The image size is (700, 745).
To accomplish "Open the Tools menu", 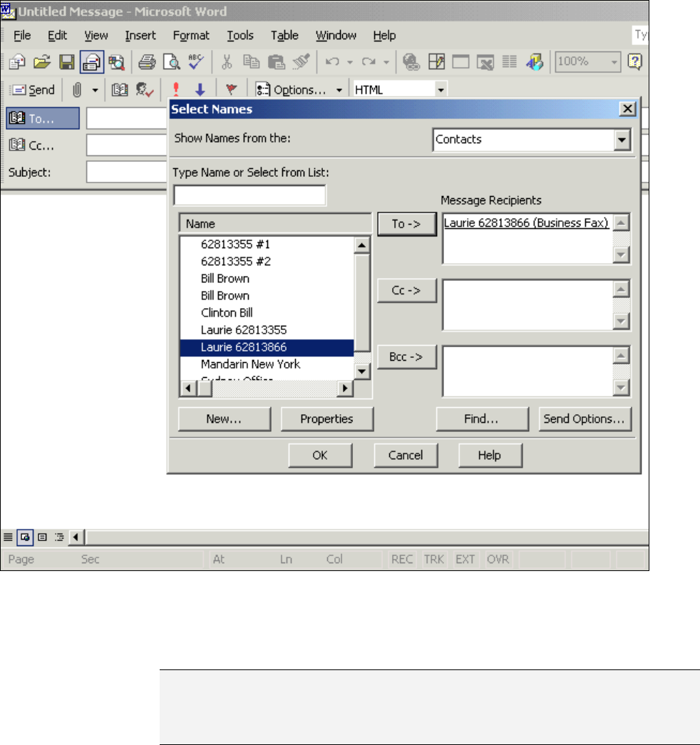I will [x=240, y=36].
